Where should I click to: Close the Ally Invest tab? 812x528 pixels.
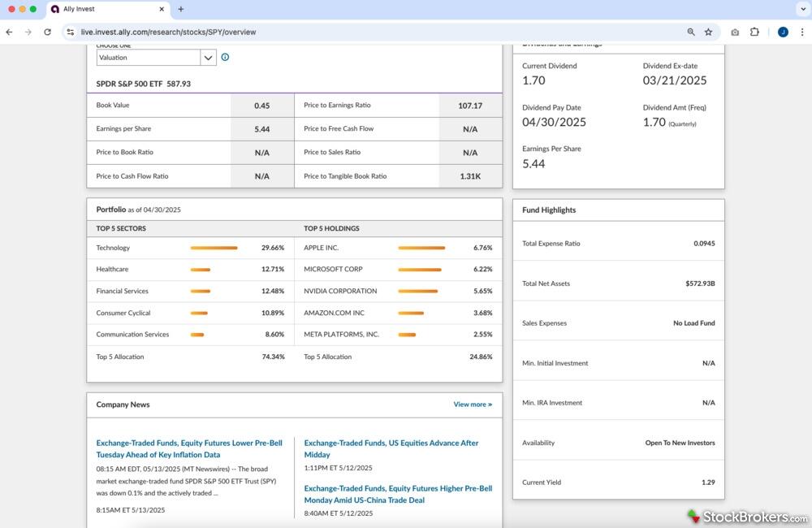162,9
